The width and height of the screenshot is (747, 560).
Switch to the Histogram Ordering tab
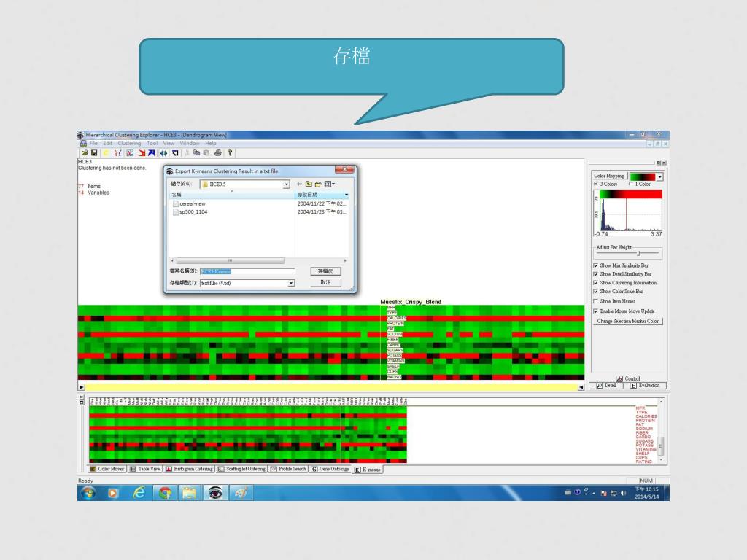[x=189, y=469]
